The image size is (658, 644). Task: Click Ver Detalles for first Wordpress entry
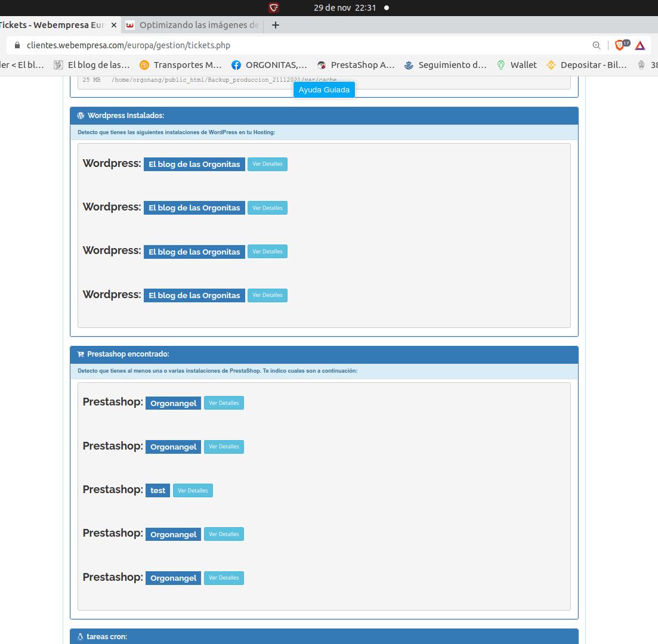click(x=267, y=164)
